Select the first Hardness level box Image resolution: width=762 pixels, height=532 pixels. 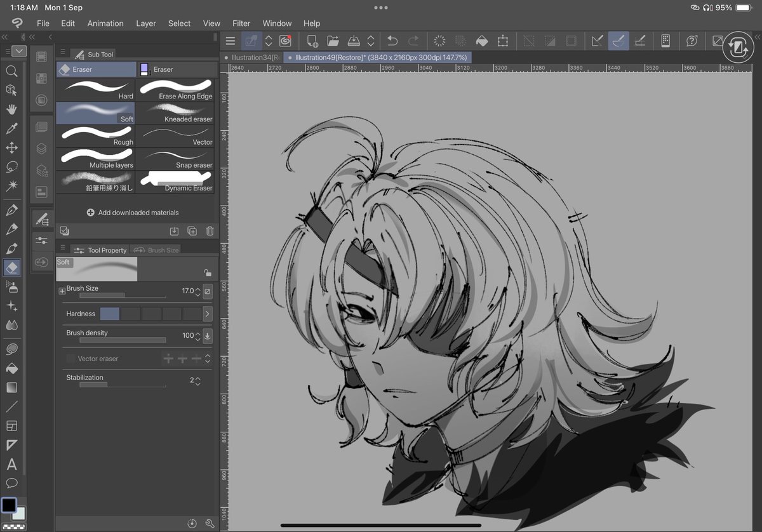110,314
